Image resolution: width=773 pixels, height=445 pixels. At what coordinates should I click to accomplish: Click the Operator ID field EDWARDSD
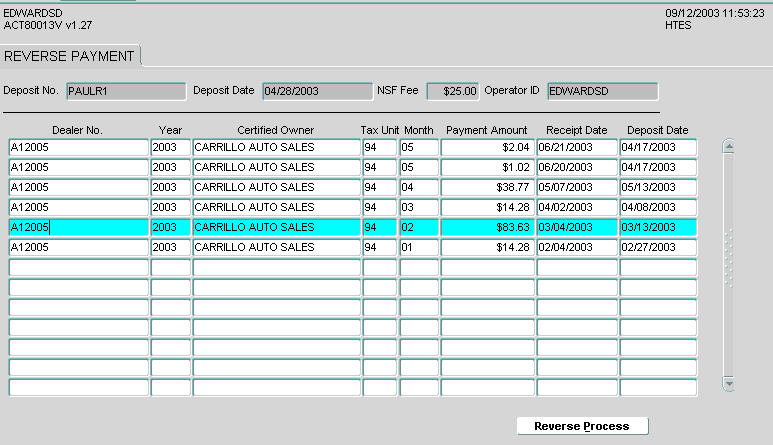coord(602,91)
